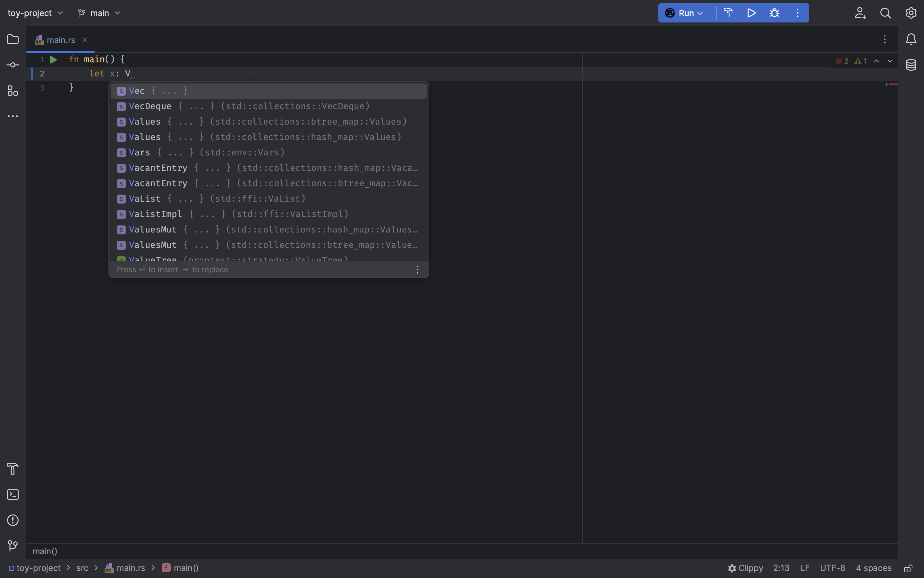Open the Structure tool window icon

click(x=13, y=91)
